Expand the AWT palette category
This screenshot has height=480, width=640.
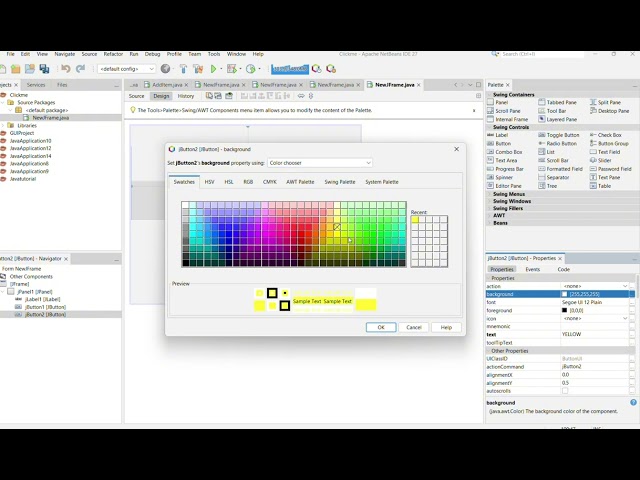[490, 216]
